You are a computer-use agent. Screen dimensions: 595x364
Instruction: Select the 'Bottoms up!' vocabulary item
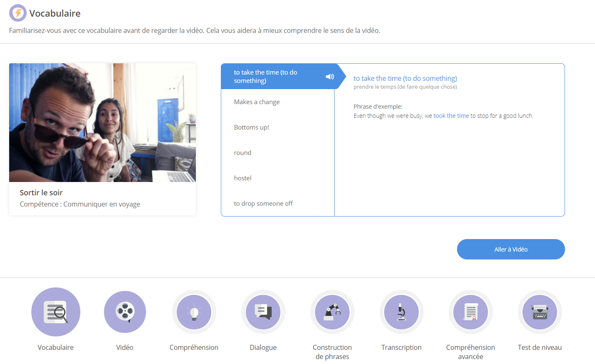[278, 127]
